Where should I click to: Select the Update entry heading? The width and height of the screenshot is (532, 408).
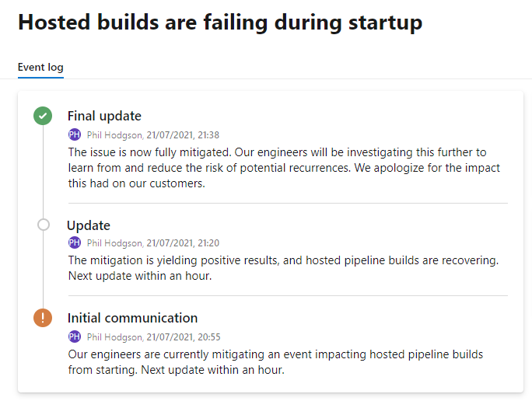pyautogui.click(x=89, y=225)
